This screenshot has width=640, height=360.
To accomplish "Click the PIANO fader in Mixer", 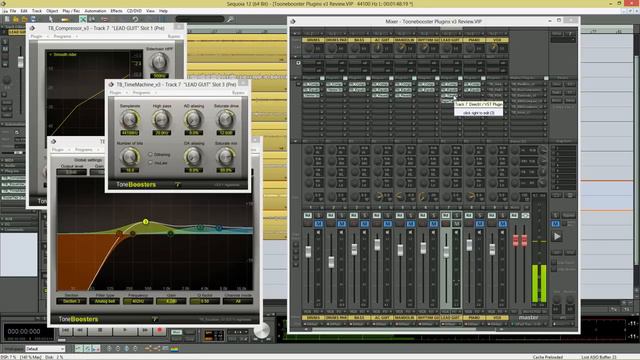I will click(x=469, y=245).
